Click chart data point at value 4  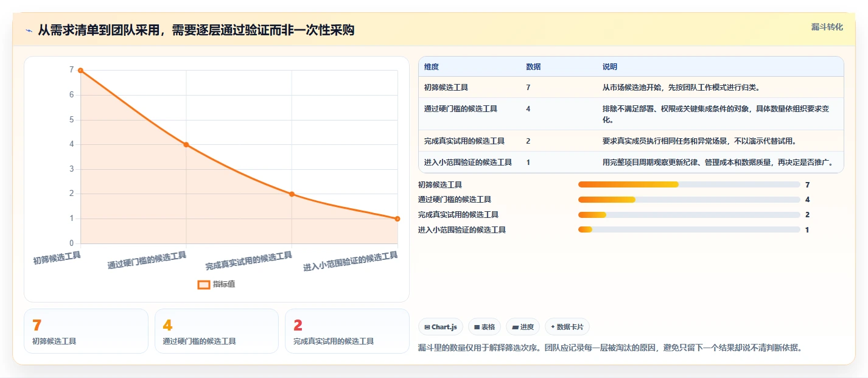(x=186, y=145)
